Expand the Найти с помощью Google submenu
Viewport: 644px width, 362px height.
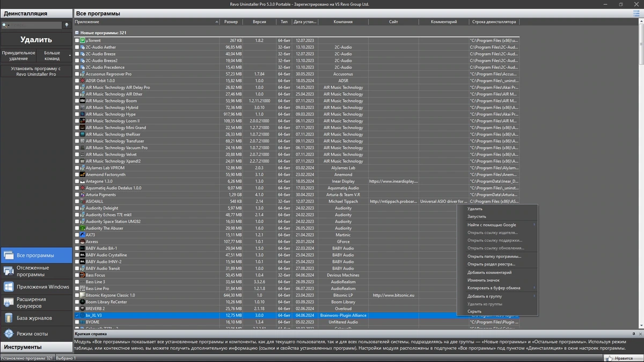(x=535, y=225)
